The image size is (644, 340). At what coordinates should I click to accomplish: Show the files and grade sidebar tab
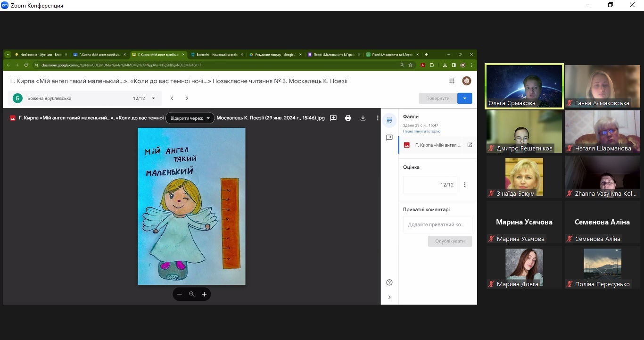[x=389, y=120]
